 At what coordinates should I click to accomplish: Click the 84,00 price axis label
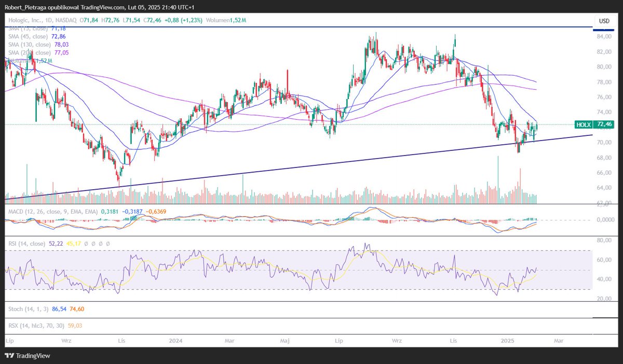click(604, 37)
